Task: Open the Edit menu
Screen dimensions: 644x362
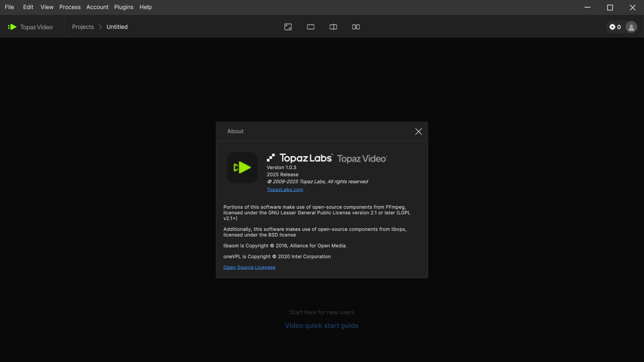Action: (28, 7)
